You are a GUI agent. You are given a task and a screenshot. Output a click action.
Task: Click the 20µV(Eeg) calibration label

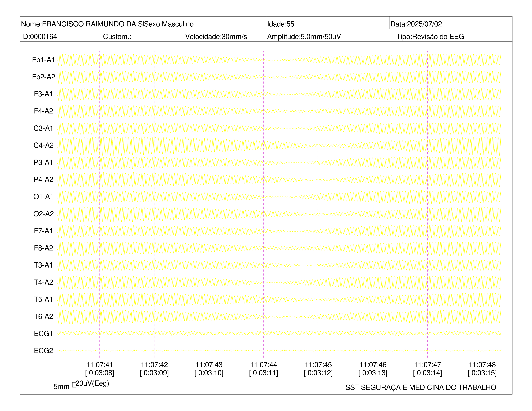tap(92, 383)
